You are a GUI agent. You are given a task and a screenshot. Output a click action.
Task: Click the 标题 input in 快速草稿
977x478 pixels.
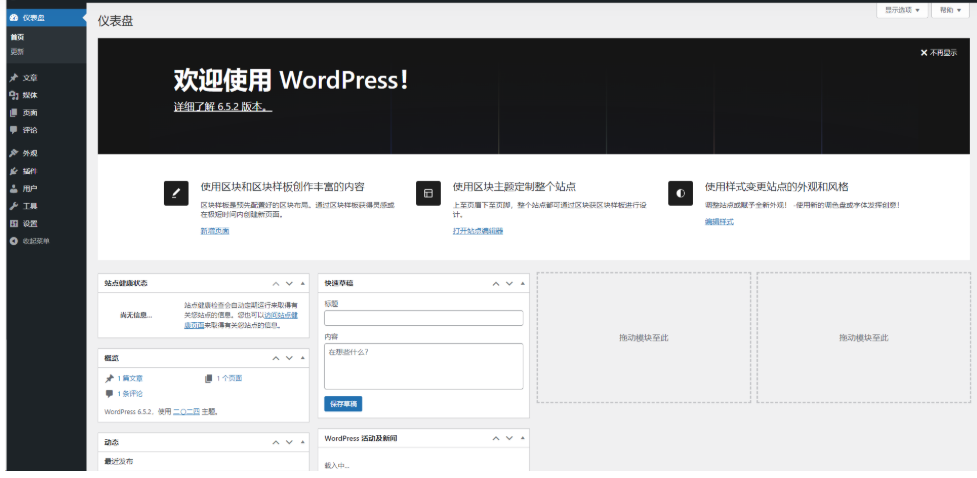tap(423, 318)
